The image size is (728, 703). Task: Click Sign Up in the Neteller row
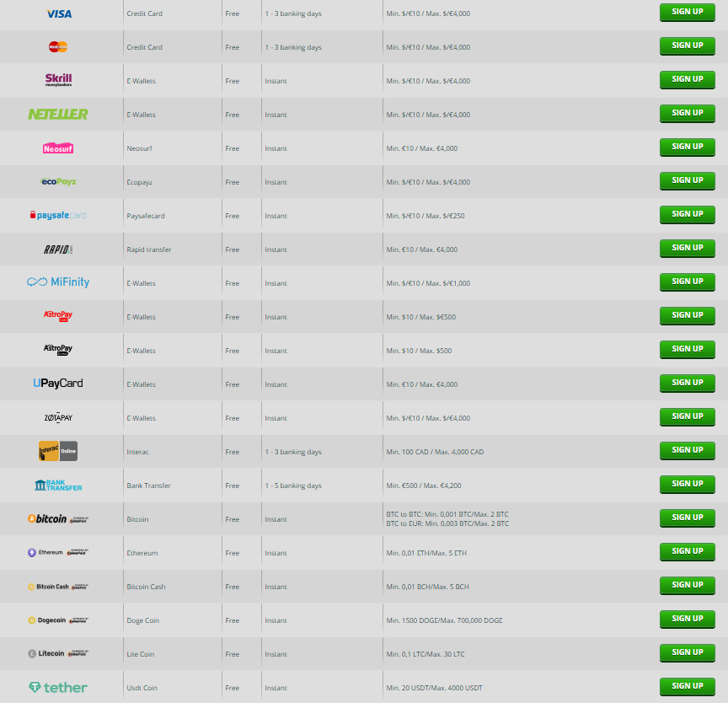coord(688,113)
